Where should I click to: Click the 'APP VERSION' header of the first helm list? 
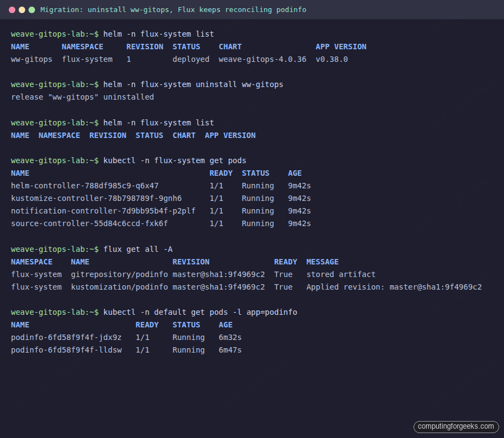click(x=341, y=47)
